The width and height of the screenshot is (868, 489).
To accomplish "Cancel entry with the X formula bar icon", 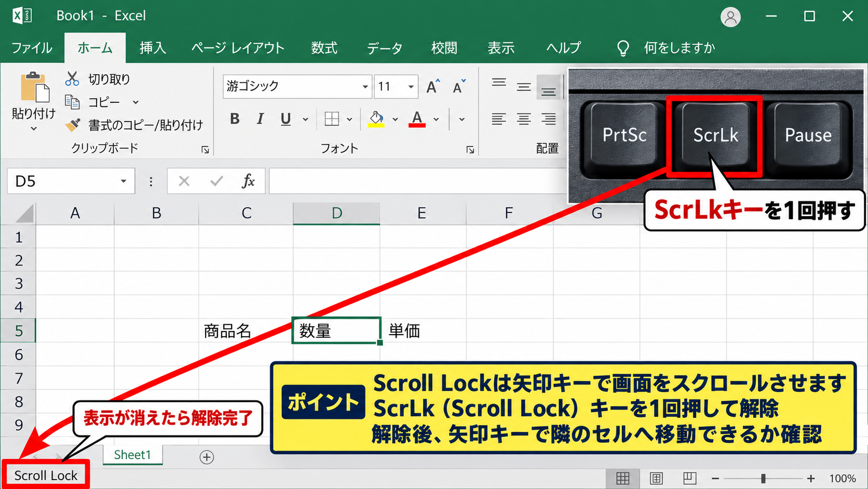I will (x=184, y=181).
